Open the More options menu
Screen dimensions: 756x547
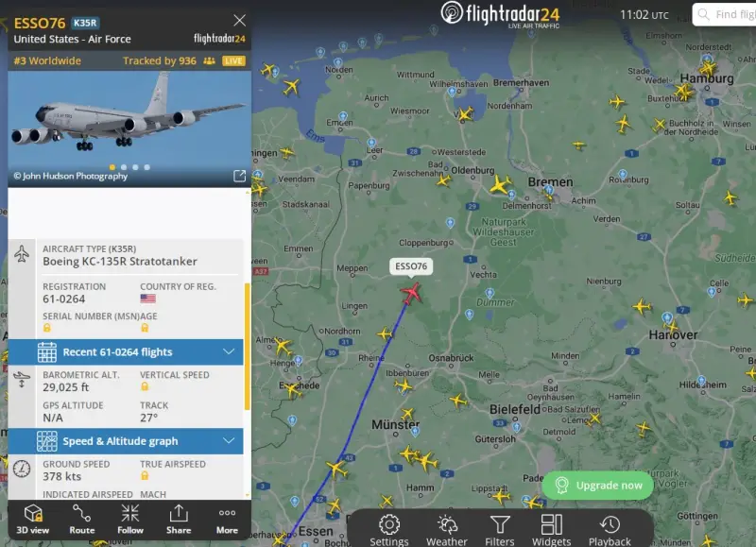227,520
